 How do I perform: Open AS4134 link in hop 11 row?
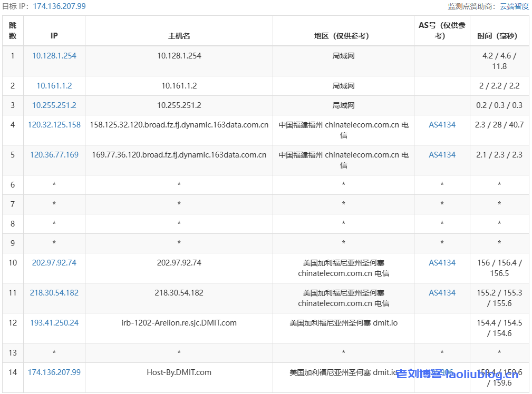coord(442,292)
